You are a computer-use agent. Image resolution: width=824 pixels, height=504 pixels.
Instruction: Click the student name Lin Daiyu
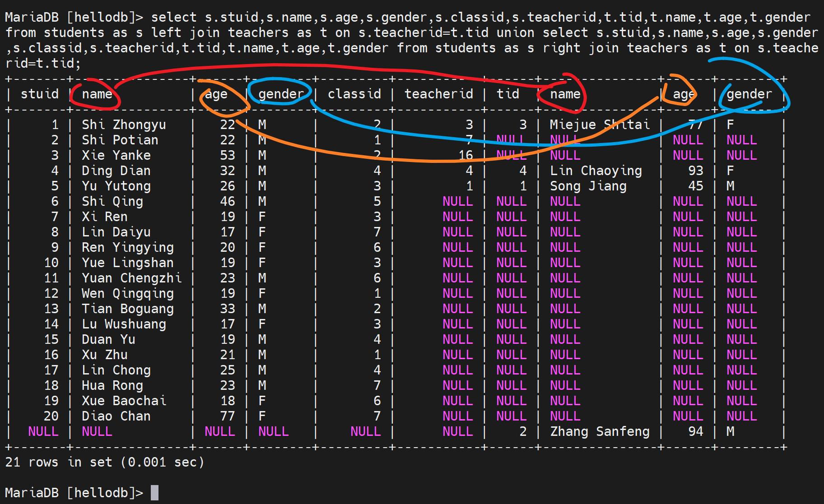coord(116,232)
